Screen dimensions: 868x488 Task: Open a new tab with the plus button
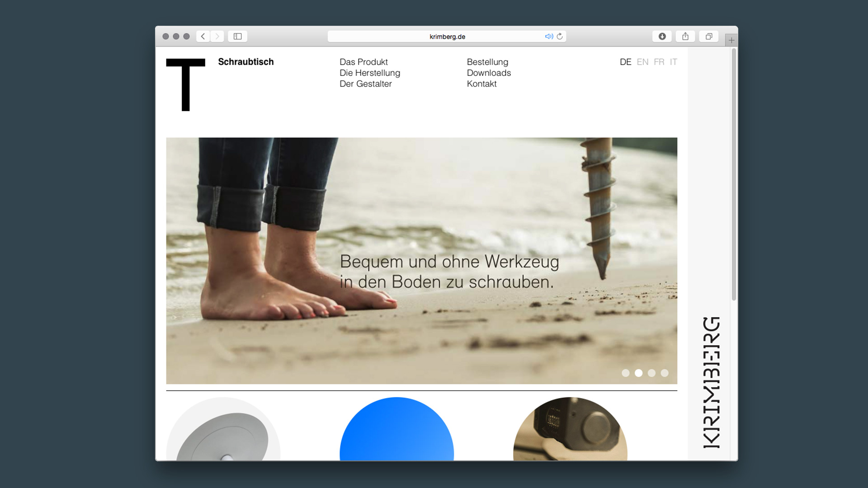click(x=731, y=40)
